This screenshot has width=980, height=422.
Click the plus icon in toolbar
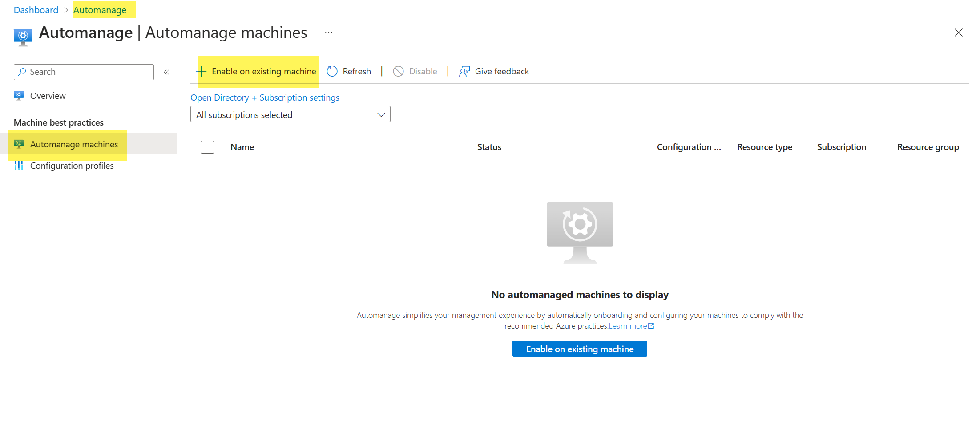point(201,71)
